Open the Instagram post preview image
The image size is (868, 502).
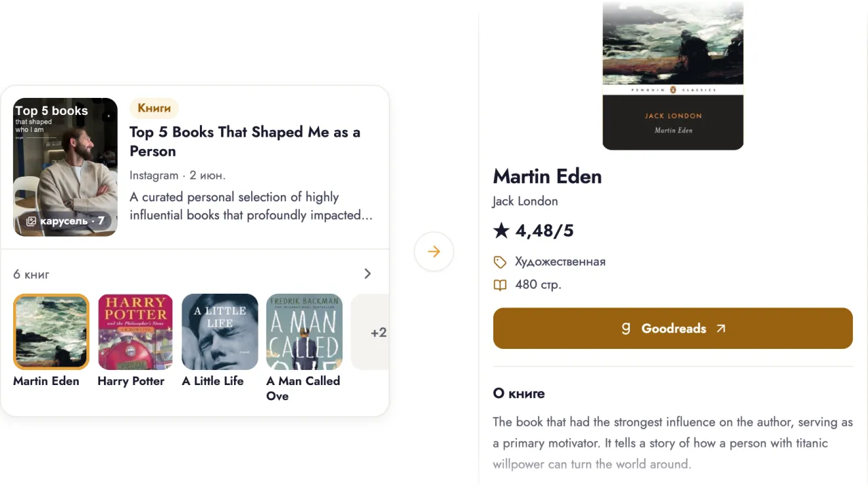pos(66,167)
